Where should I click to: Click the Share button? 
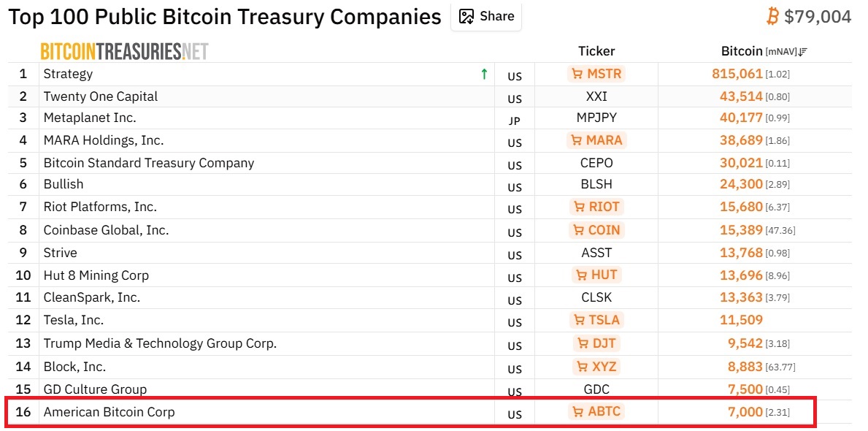point(486,16)
